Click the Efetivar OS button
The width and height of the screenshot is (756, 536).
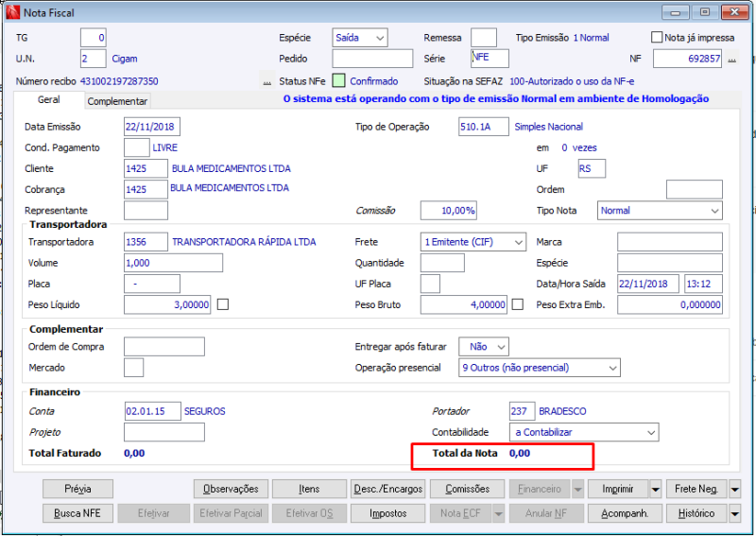309,514
